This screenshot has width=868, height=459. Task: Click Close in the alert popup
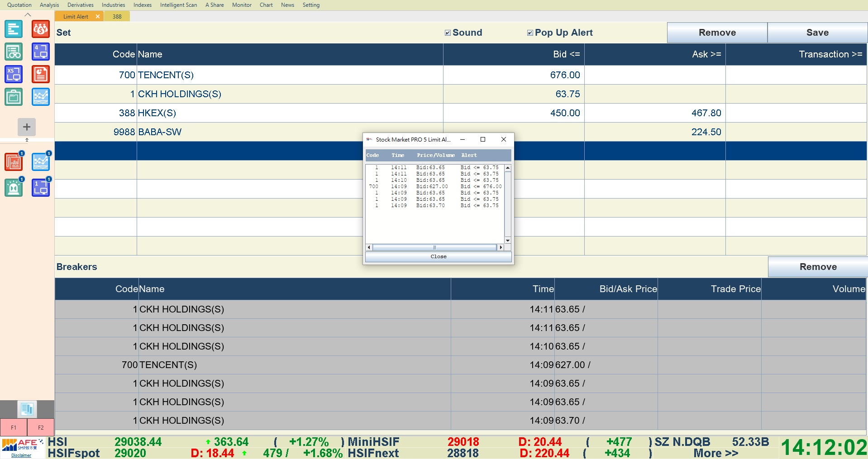[x=439, y=256]
